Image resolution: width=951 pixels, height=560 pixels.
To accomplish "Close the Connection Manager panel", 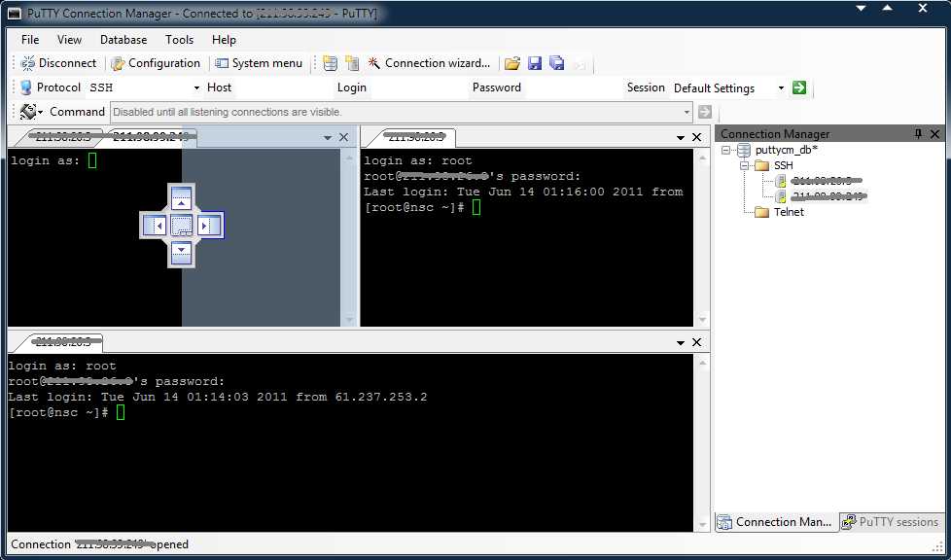I will 934,134.
